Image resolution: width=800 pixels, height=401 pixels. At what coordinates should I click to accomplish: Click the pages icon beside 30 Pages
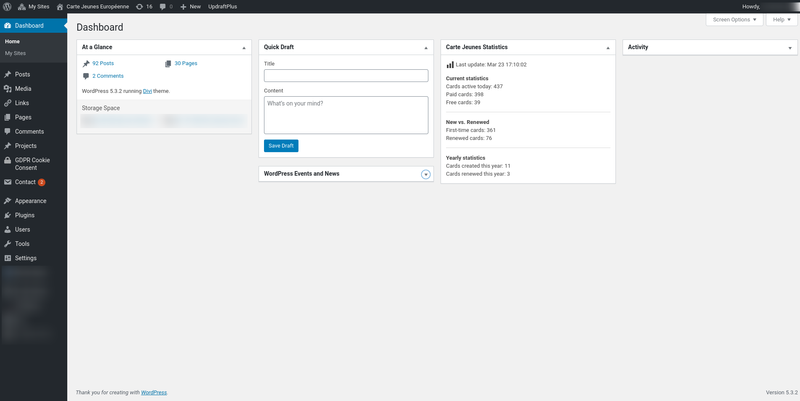point(168,64)
